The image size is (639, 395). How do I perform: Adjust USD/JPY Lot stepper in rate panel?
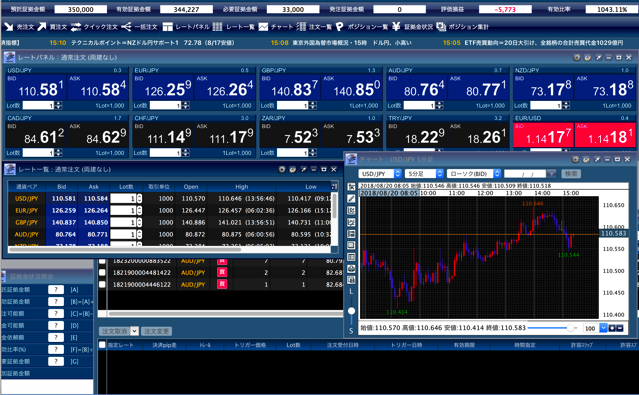58,105
